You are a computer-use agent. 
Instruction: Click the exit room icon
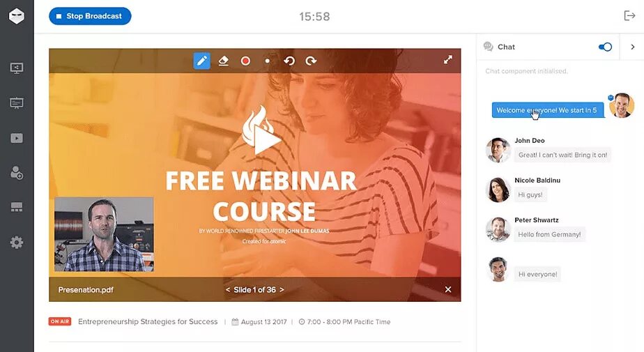point(629,15)
